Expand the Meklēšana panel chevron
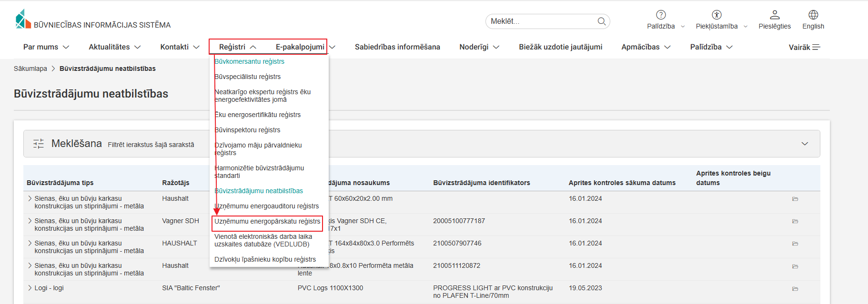The image size is (868, 304). (x=805, y=144)
